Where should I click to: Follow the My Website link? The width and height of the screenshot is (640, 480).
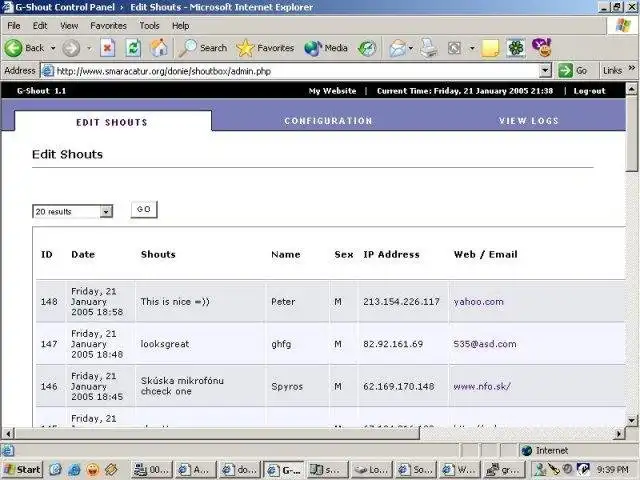point(332,91)
